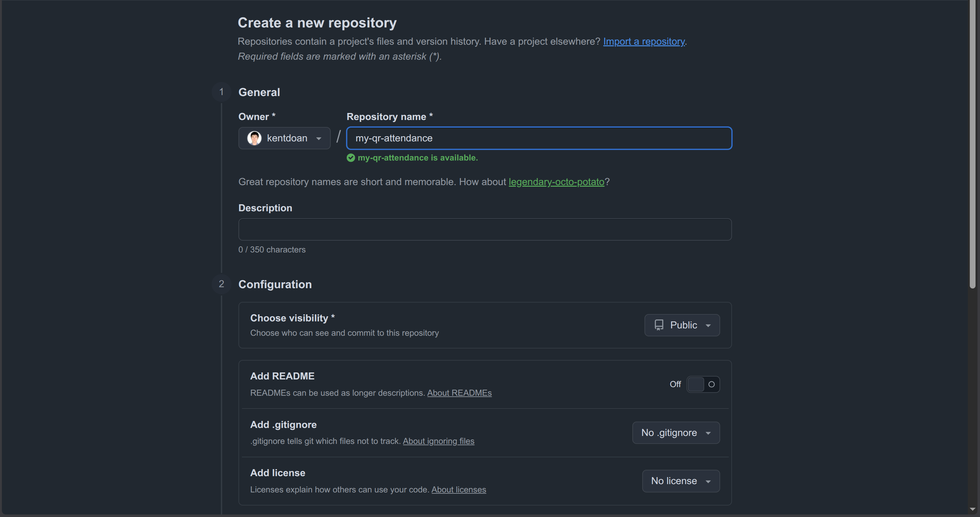Follow the Import a repository link
This screenshot has height=517, width=980.
tap(644, 41)
